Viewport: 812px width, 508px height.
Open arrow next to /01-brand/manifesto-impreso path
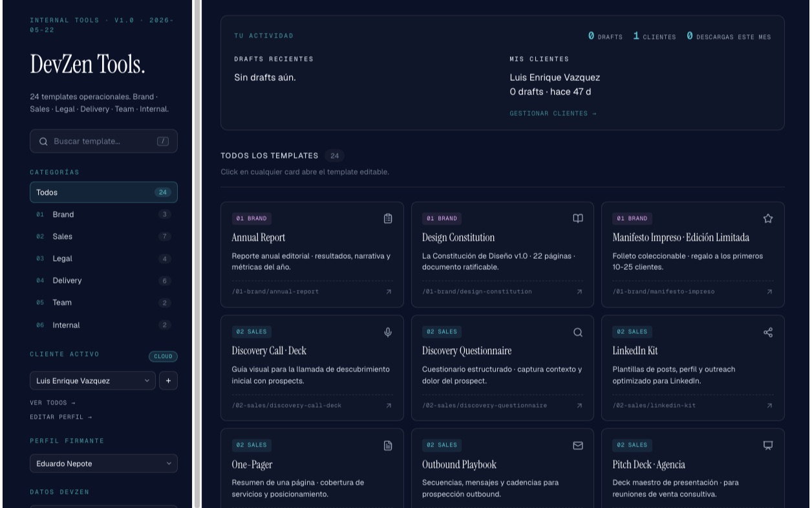[x=769, y=292]
